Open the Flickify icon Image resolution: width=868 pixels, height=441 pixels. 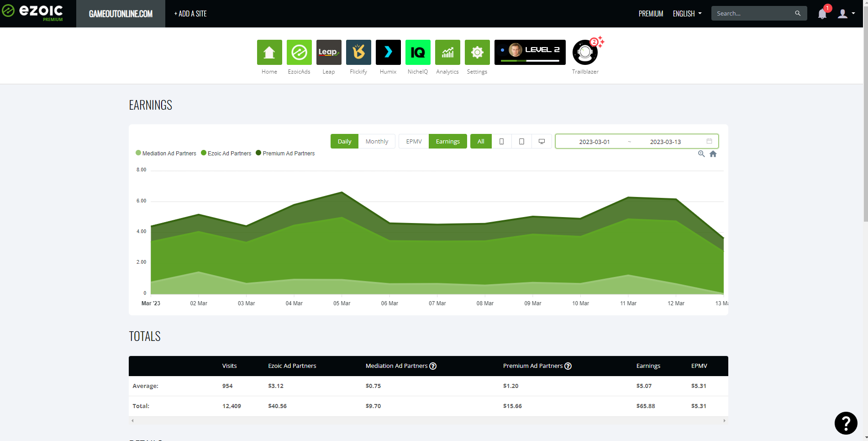coord(358,52)
